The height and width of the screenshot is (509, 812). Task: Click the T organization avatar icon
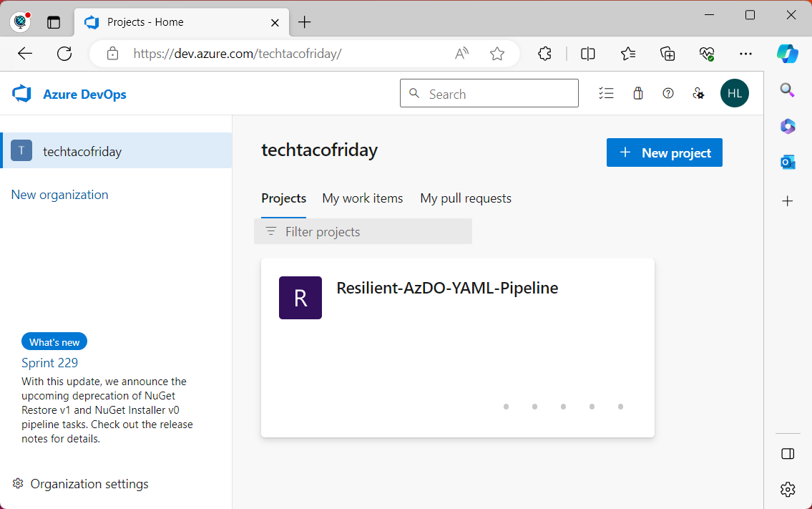21,150
